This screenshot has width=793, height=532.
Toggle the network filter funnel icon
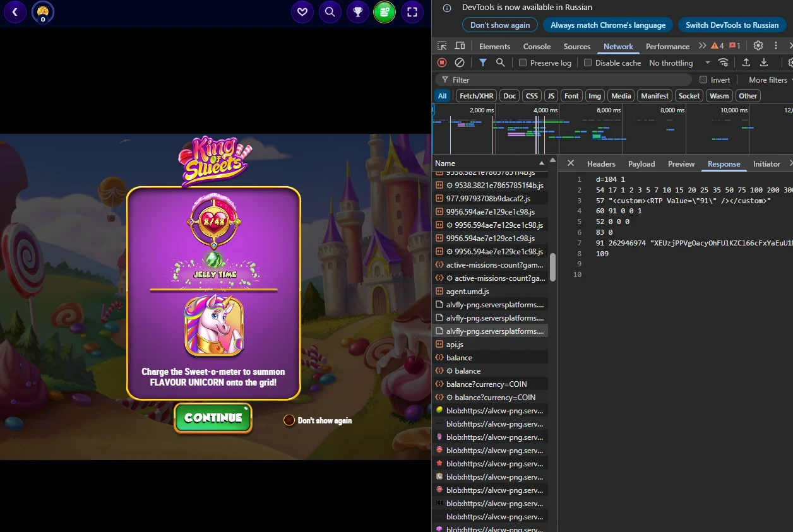(x=482, y=62)
